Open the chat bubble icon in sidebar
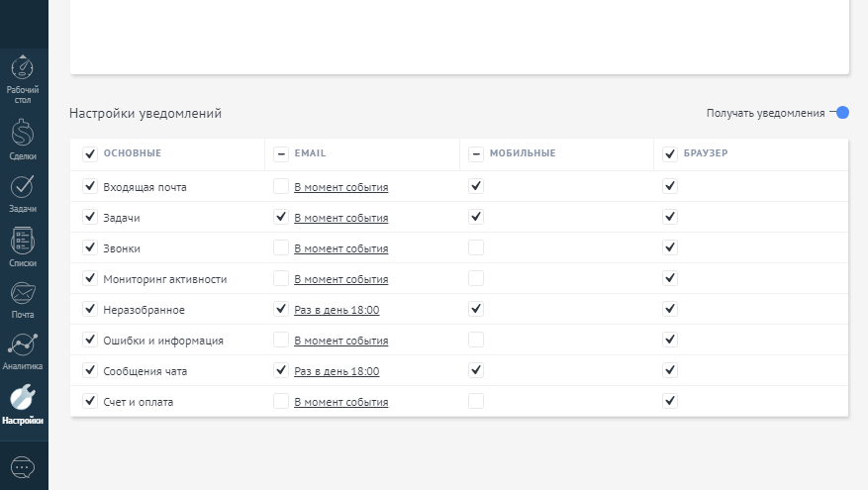This screenshot has height=490, width=868. point(23,468)
